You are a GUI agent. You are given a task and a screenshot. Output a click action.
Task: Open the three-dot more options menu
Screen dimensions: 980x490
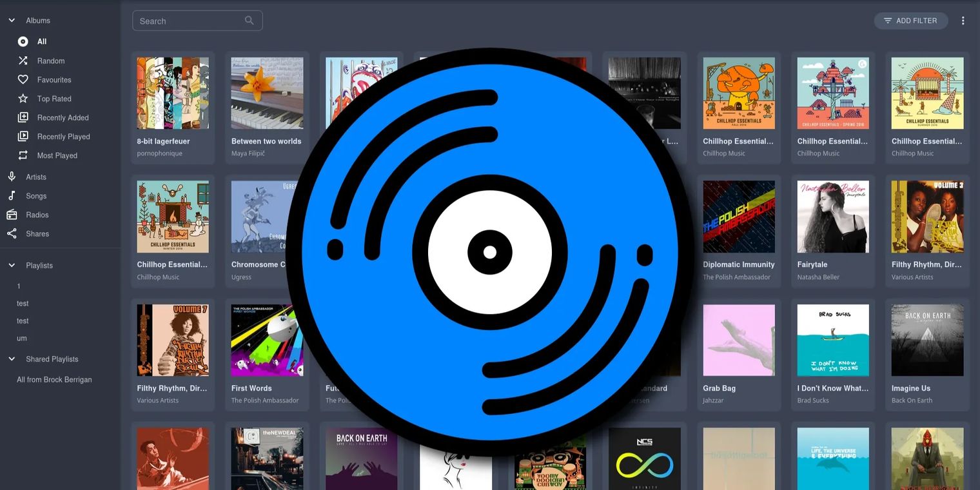[x=963, y=21]
